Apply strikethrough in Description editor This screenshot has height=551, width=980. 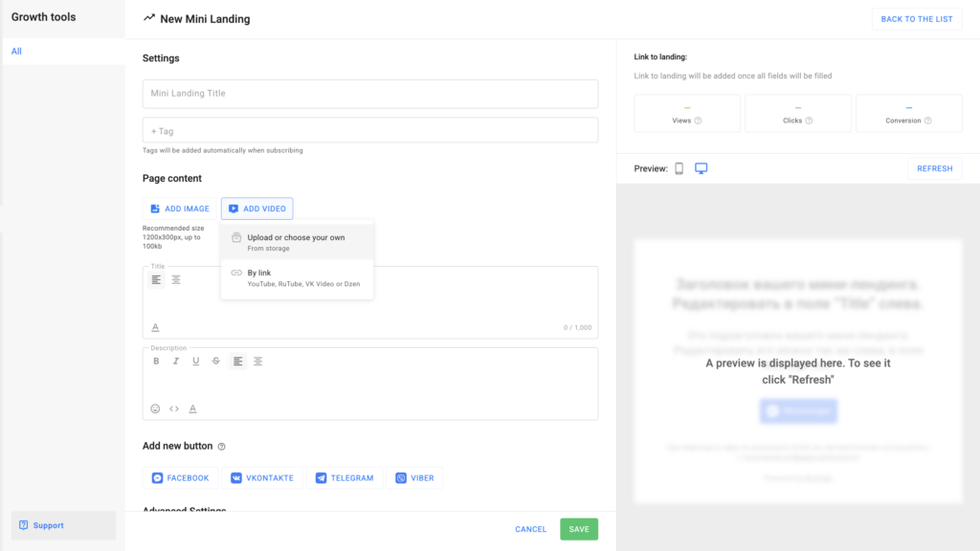pyautogui.click(x=215, y=361)
